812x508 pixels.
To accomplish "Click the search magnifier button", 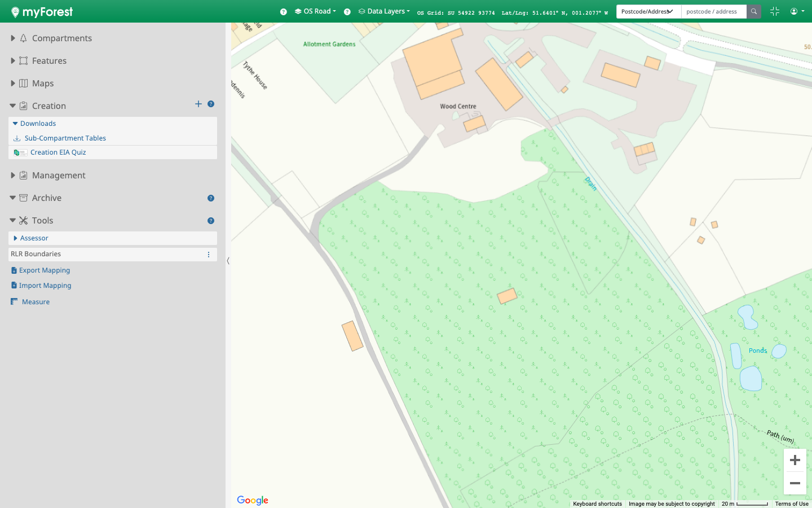I will [x=753, y=11].
